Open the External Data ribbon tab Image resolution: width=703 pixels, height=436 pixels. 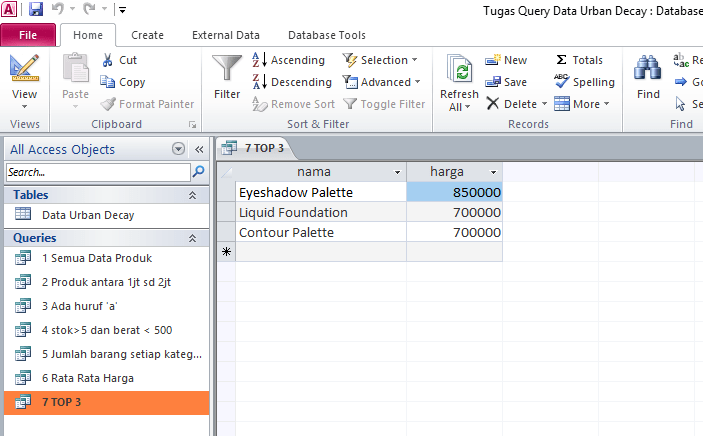tap(226, 35)
